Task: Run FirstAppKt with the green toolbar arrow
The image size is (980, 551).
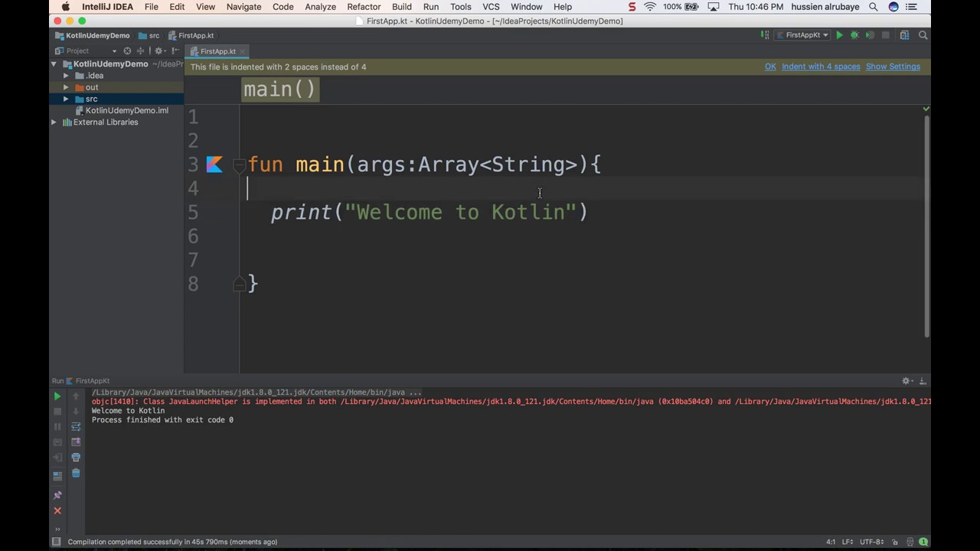Action: point(839,35)
